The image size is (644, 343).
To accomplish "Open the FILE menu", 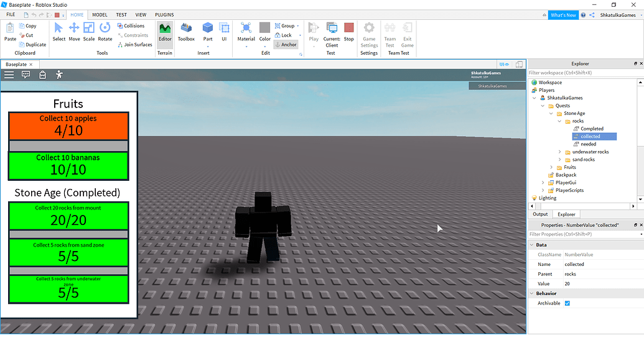I will click(x=11, y=15).
